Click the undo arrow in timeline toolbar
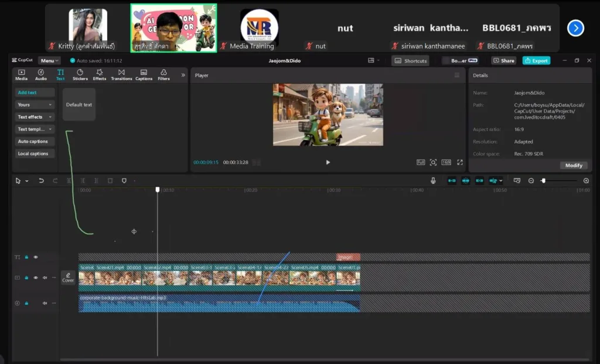 [41, 181]
